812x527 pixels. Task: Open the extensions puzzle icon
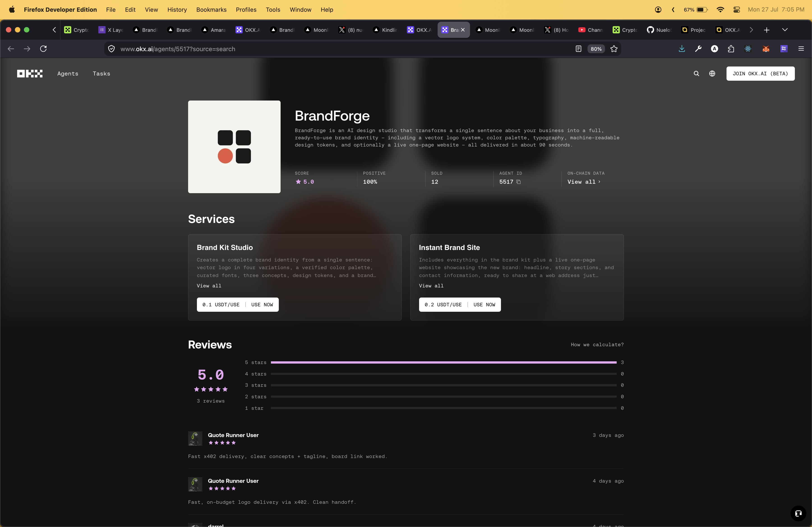pos(731,49)
